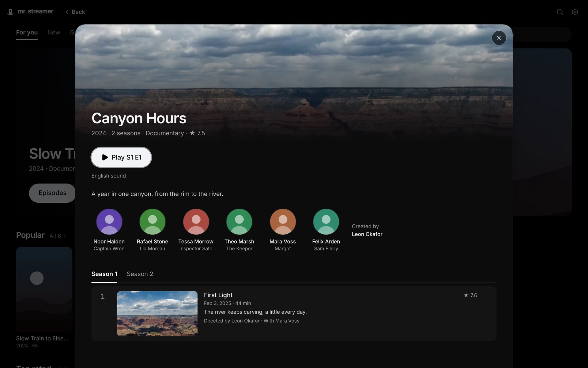The height and width of the screenshot is (368, 588).
Task: Open the For you tab
Action: tap(27, 33)
